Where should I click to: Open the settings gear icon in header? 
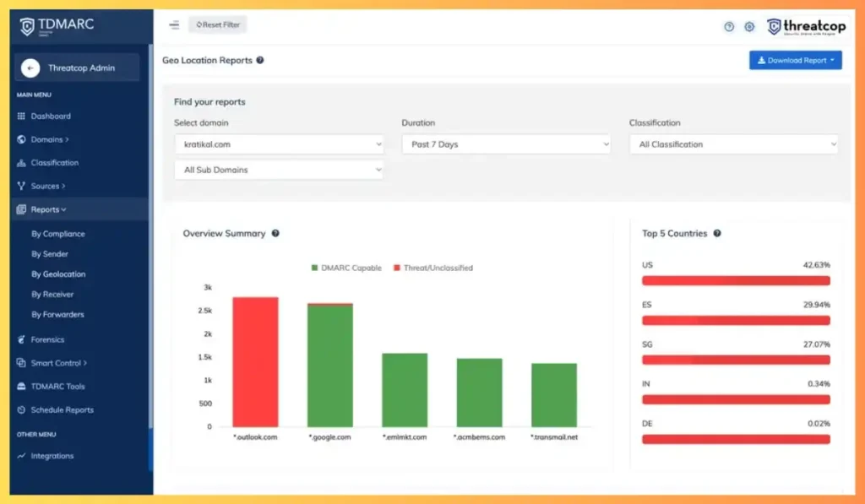coord(749,26)
